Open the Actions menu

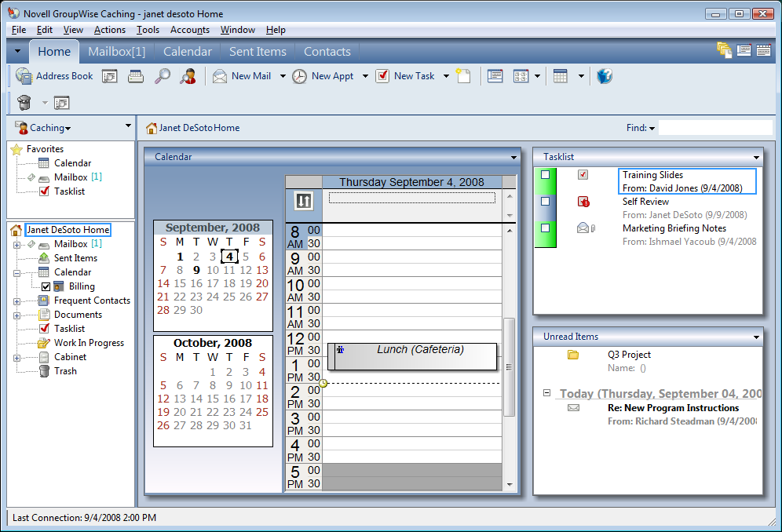click(x=110, y=30)
